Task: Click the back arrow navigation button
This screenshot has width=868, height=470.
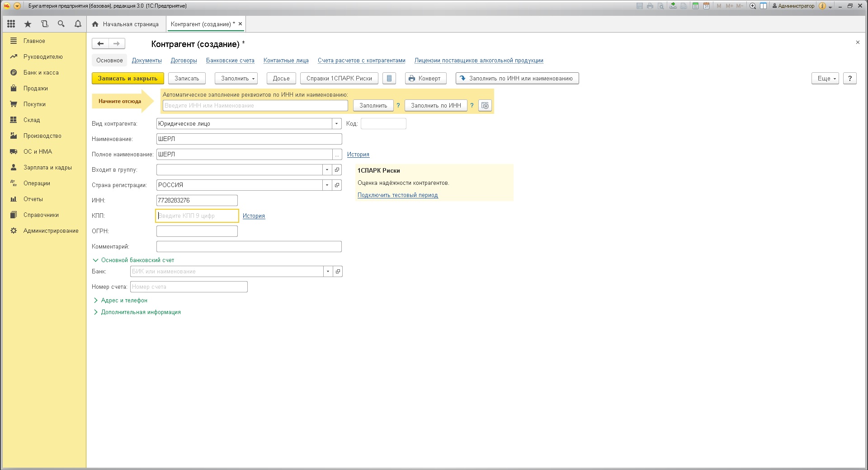Action: point(100,44)
